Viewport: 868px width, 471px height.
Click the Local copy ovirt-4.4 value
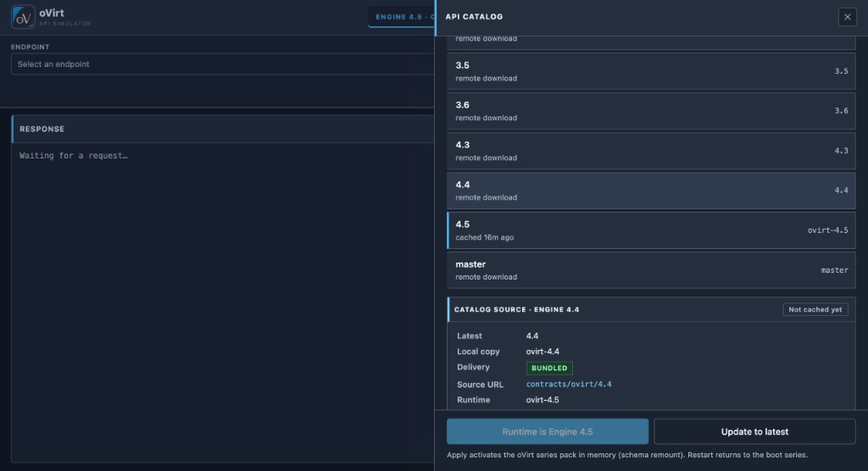542,352
